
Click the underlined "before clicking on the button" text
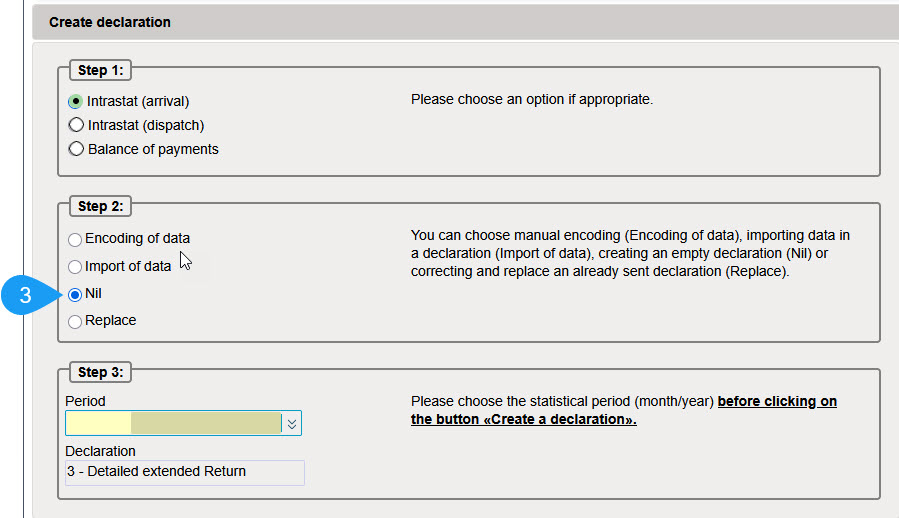pyautogui.click(x=777, y=402)
